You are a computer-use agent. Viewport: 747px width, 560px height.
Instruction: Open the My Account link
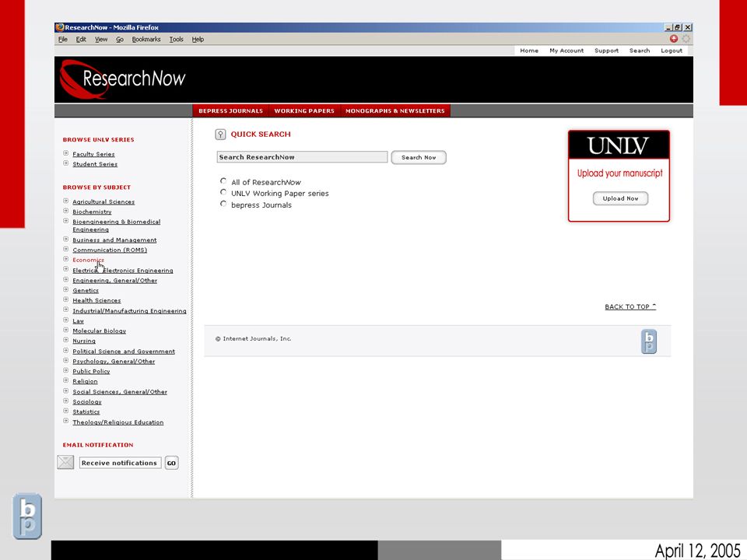tap(566, 51)
